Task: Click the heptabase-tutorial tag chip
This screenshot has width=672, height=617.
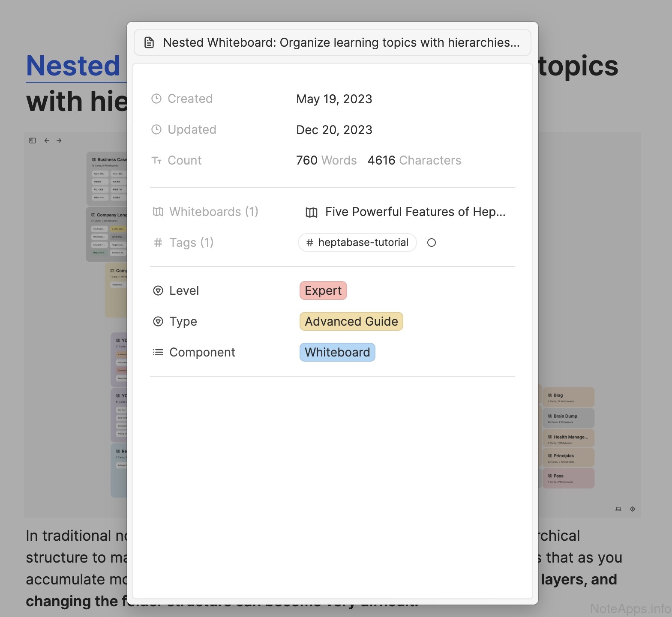Action: [x=357, y=243]
